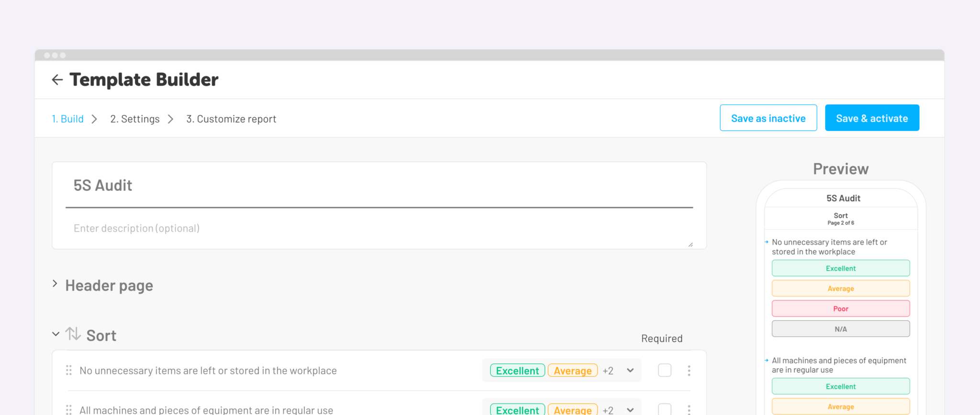Open the 3. Customize report step
980x415 pixels.
(231, 119)
